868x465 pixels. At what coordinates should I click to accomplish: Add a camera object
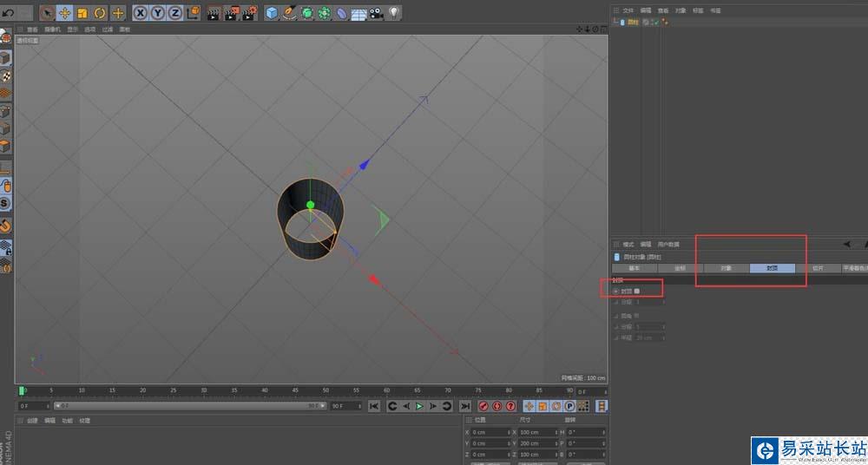click(377, 13)
